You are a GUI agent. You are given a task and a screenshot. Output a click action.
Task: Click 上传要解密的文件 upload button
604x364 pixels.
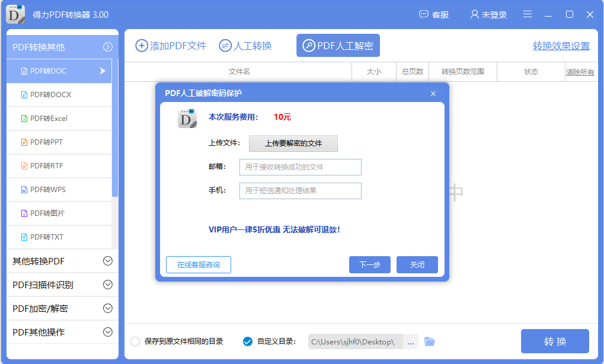tap(293, 143)
